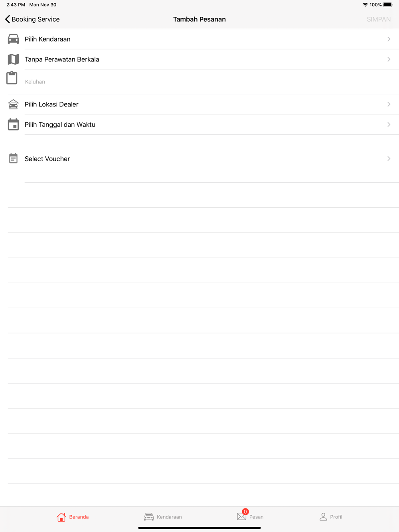Click the voucher icon beside Select Voucher
The height and width of the screenshot is (532, 399).
coord(13,158)
